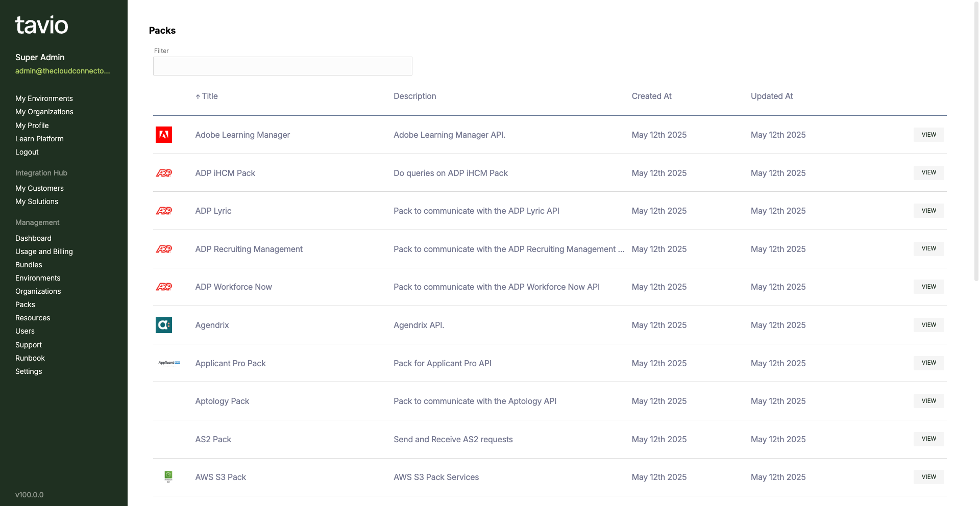This screenshot has height=506, width=980.
Task: Click the ADP iHCM Pack logo icon
Action: coord(164,173)
